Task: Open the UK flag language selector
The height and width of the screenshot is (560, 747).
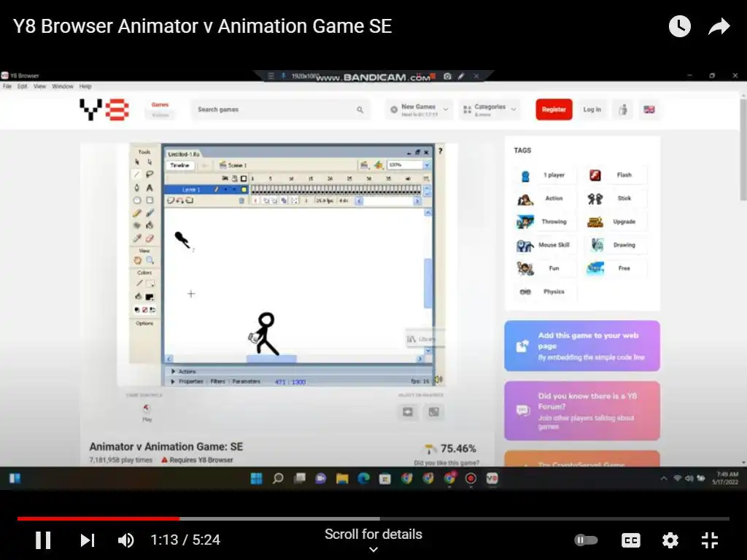Action: [649, 109]
